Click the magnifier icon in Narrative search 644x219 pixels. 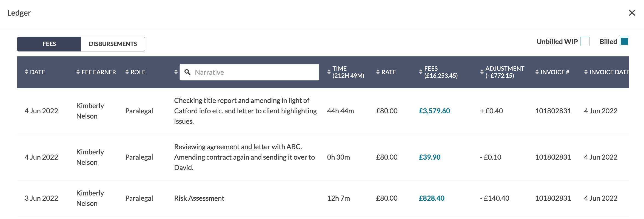pyautogui.click(x=187, y=72)
